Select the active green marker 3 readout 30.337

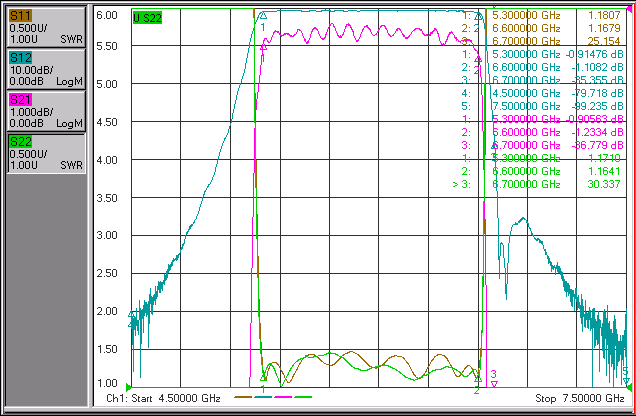pyautogui.click(x=604, y=184)
